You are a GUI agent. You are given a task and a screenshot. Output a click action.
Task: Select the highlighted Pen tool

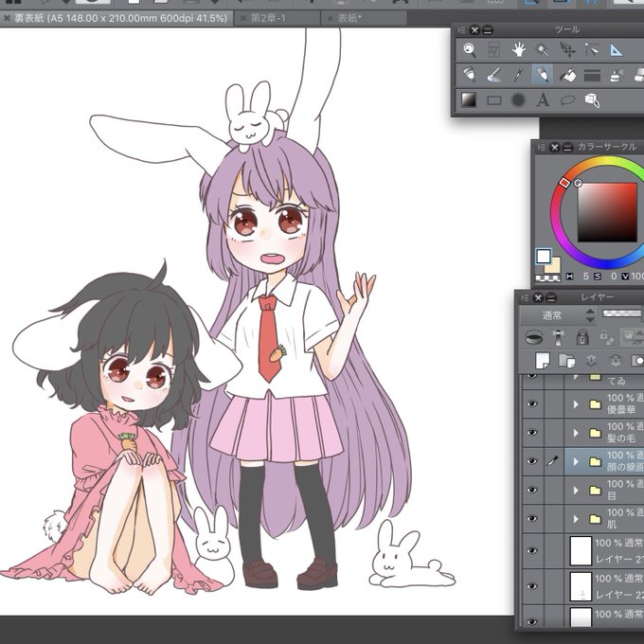pos(543,75)
